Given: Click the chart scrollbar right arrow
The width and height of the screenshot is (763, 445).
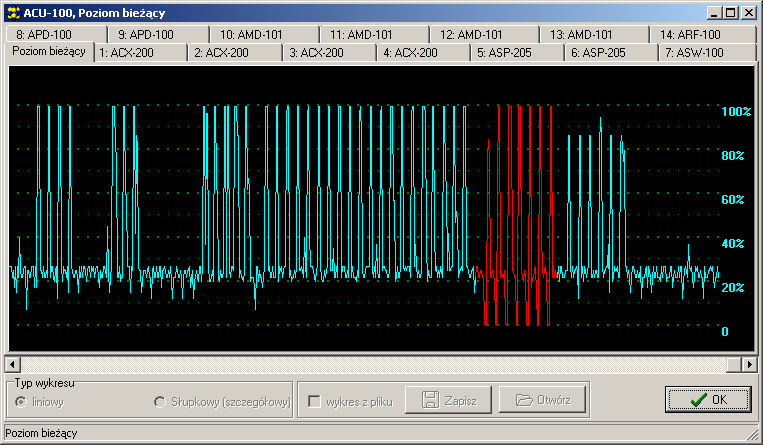Looking at the screenshot, I should click(749, 364).
